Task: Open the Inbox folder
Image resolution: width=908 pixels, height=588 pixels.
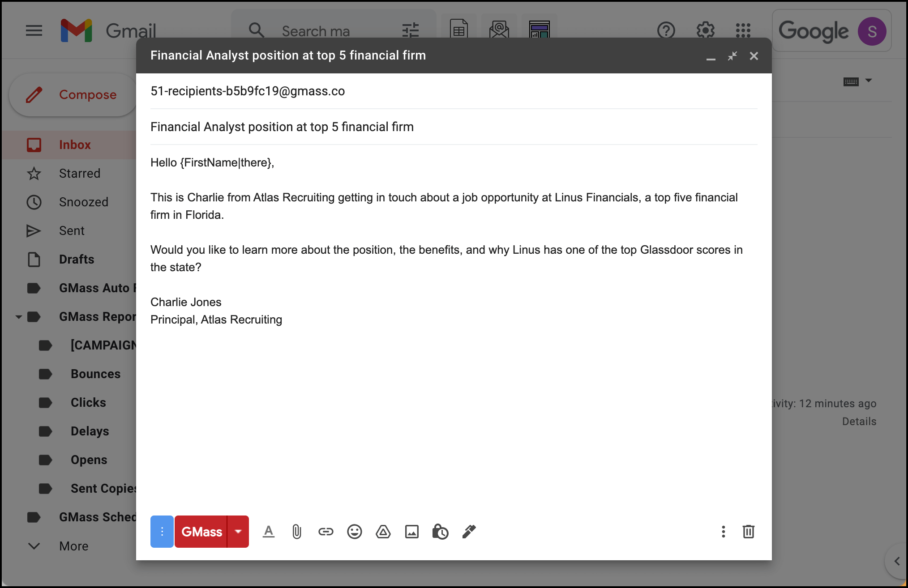Action: coord(69,145)
